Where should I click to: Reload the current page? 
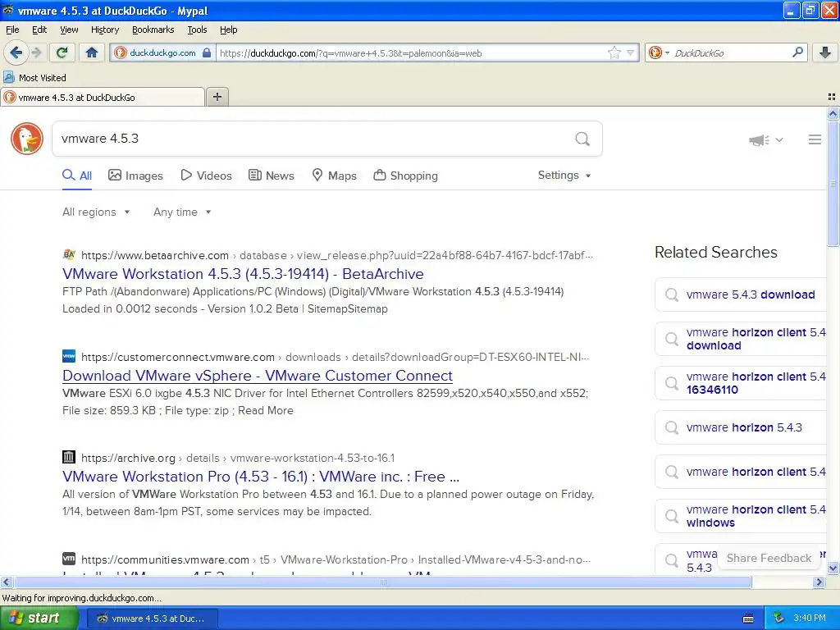[62, 52]
